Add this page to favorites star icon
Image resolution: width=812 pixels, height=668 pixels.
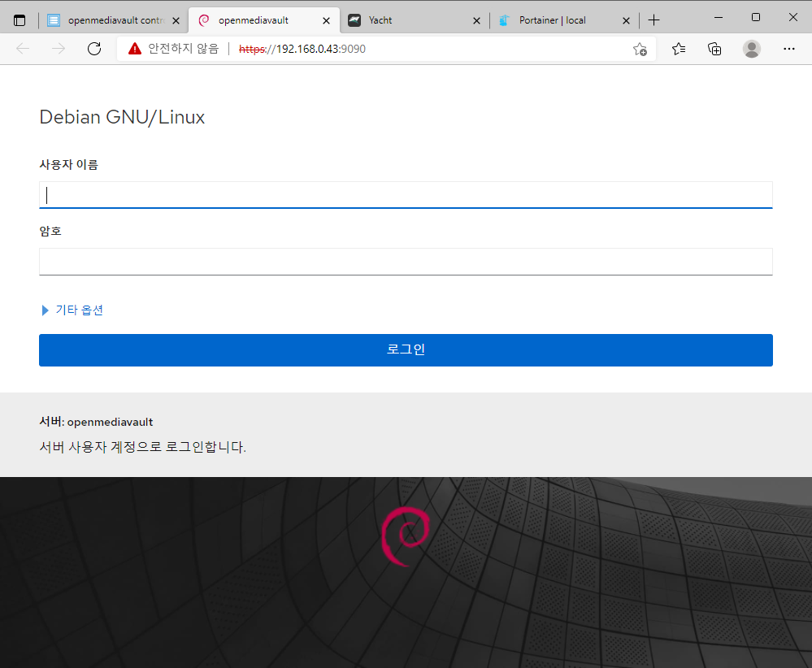640,50
